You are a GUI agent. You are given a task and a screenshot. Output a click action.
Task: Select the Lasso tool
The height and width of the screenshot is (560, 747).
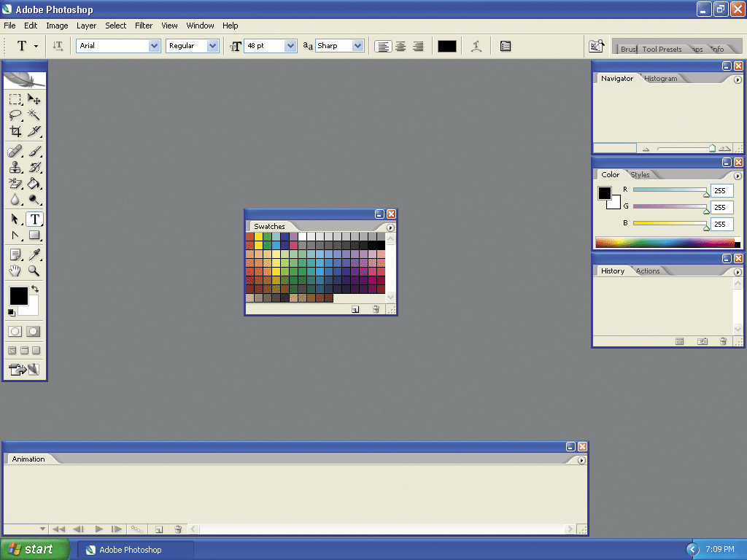[15, 115]
